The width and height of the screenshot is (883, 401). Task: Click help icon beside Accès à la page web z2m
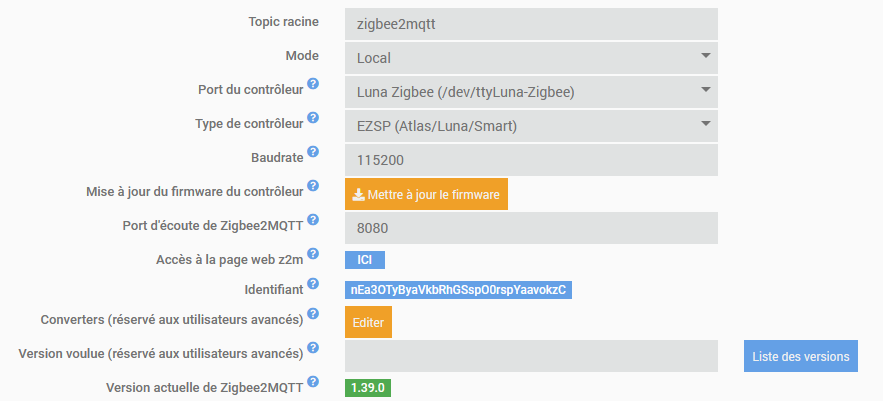[x=313, y=254]
